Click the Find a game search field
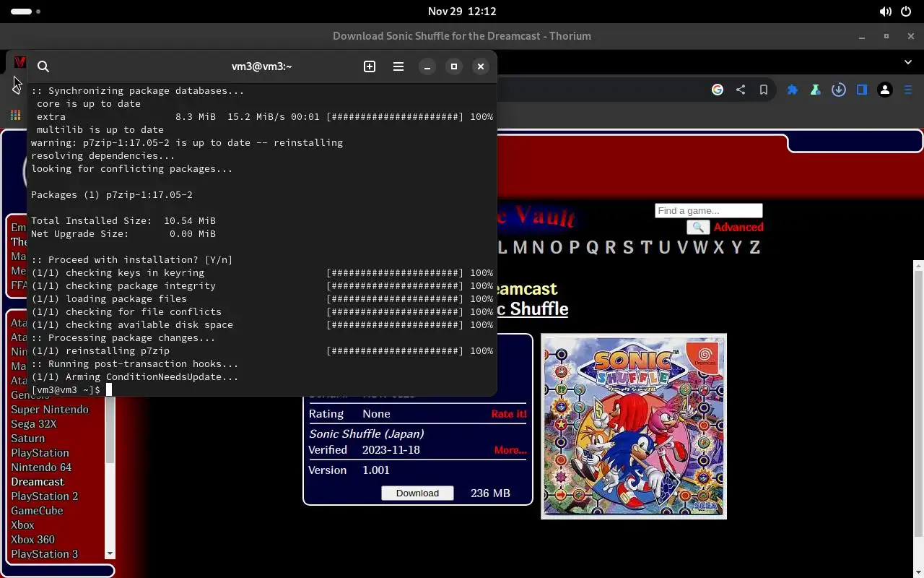924x578 pixels. (709, 211)
